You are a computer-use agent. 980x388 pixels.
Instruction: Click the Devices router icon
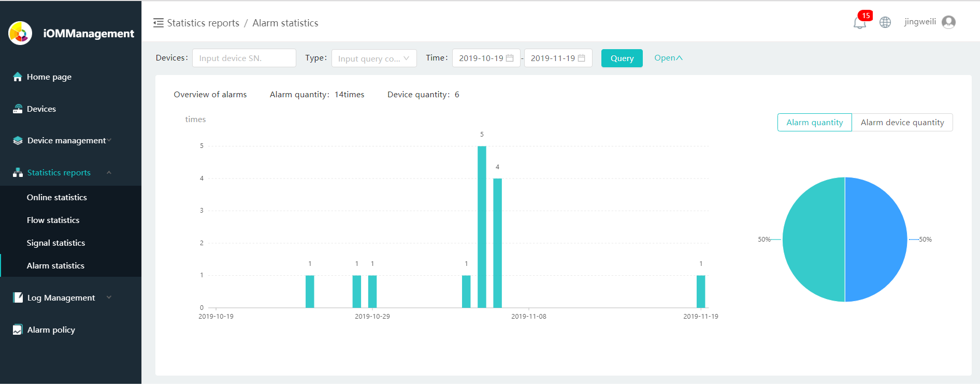(x=18, y=109)
